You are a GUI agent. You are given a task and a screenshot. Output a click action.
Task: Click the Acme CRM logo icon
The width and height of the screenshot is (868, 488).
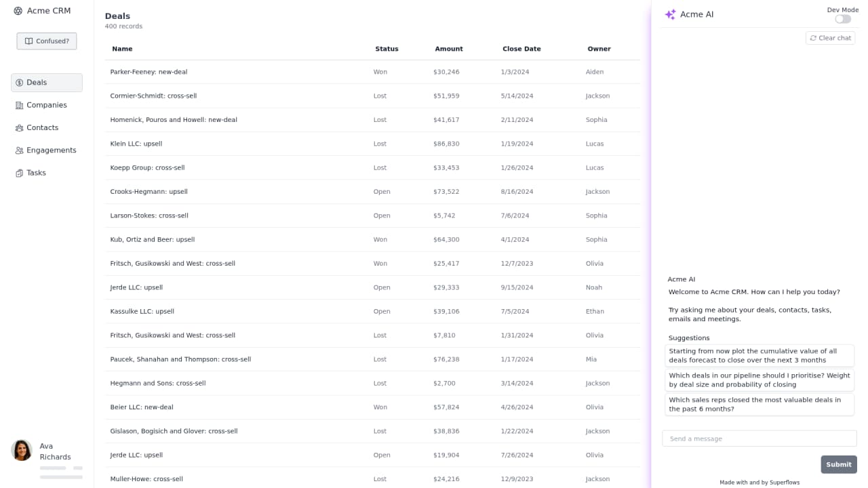(18, 11)
